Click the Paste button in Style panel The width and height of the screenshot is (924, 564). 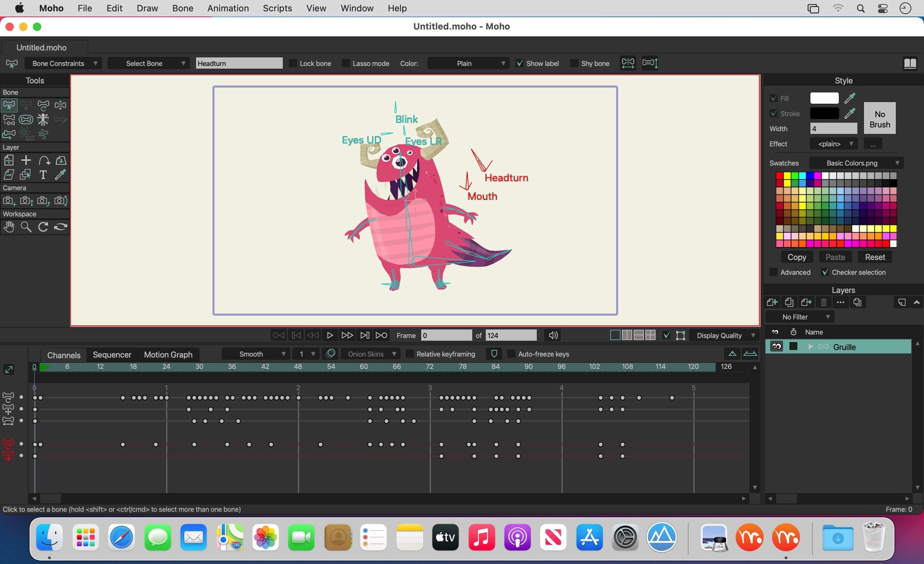pyautogui.click(x=835, y=257)
